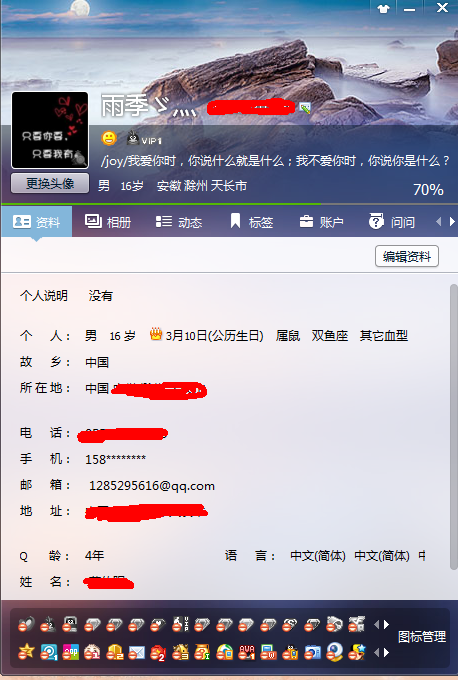Open 图标管理 icon management
The image size is (458, 680).
pos(422,637)
